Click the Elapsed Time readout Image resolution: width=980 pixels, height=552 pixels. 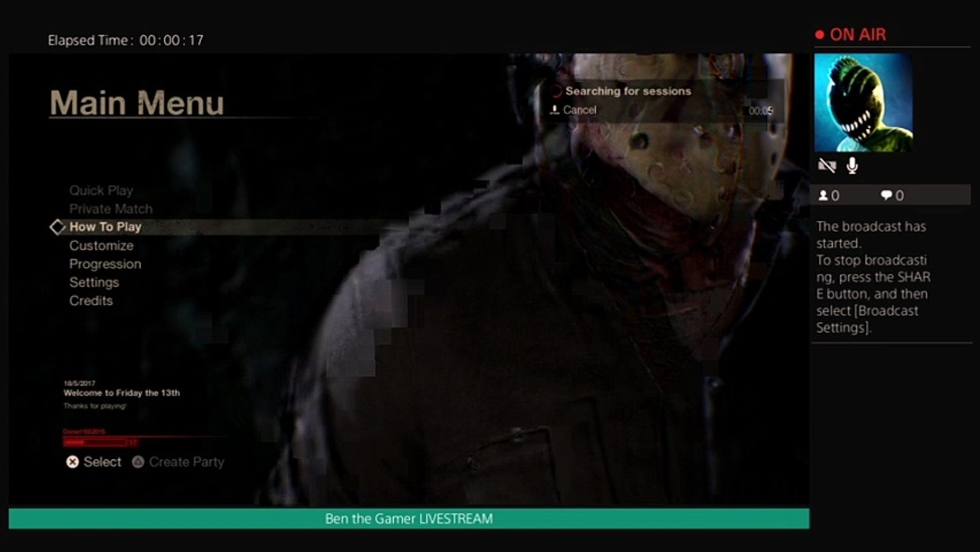coord(126,40)
